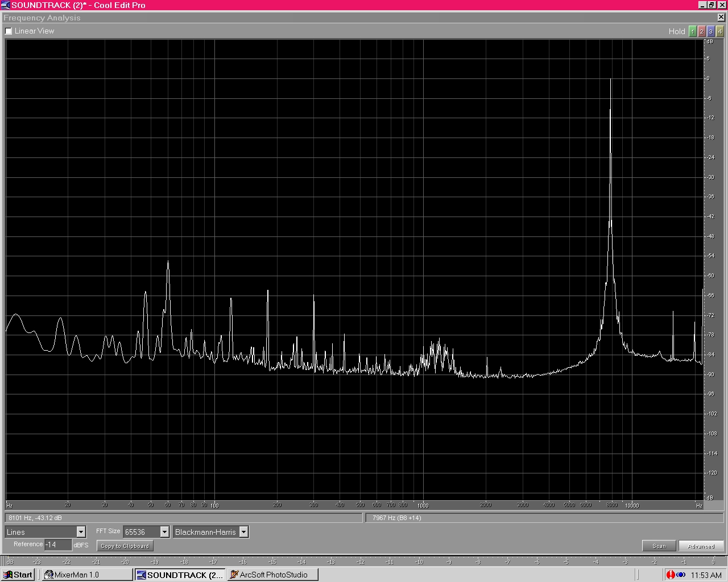The height and width of the screenshot is (582, 728).
Task: Click the Advanced button
Action: click(x=701, y=546)
